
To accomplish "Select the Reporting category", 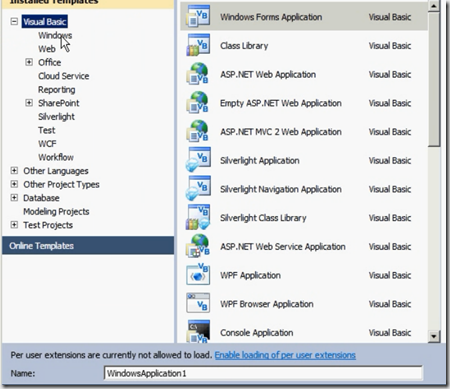I will (57, 90).
